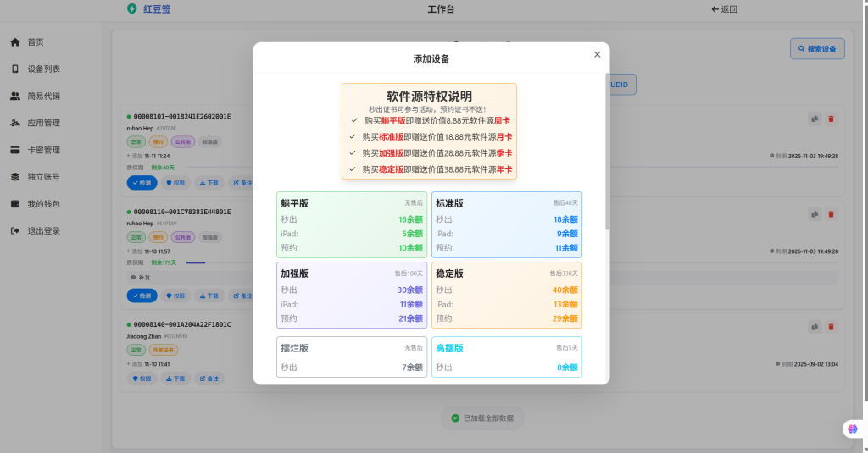This screenshot has width=868, height=453.
Task: Select the 躺平版 plan card
Action: point(352,224)
